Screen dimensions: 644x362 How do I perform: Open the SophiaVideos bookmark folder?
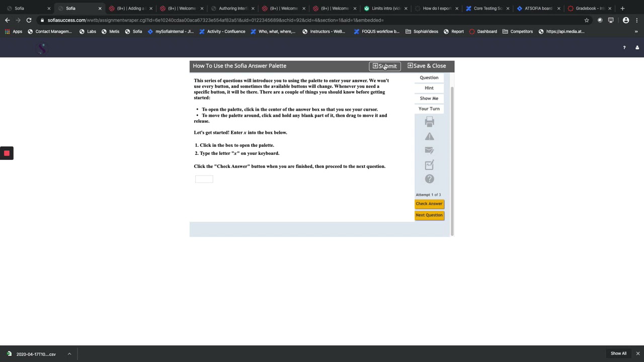coord(422,31)
